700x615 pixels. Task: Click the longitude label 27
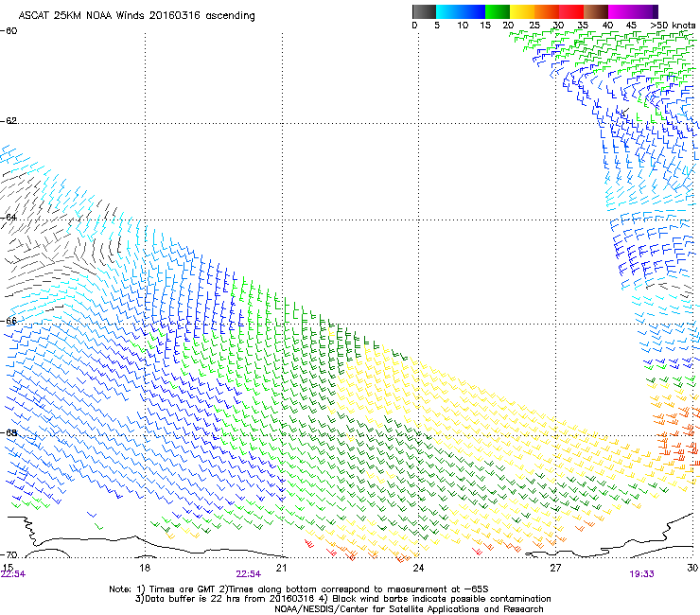(x=555, y=568)
